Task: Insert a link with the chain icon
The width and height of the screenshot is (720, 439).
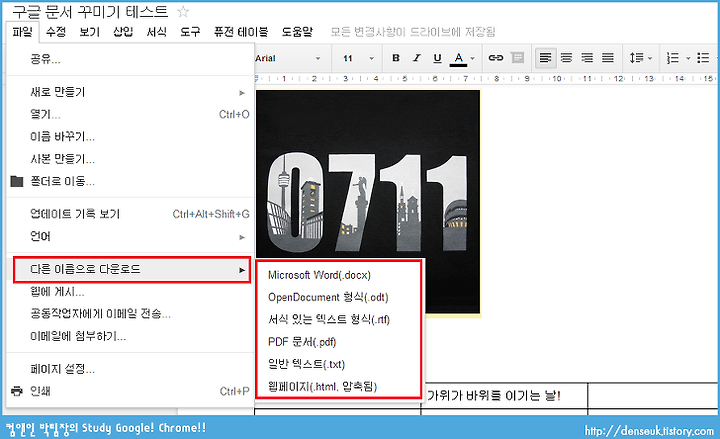Action: (x=495, y=58)
